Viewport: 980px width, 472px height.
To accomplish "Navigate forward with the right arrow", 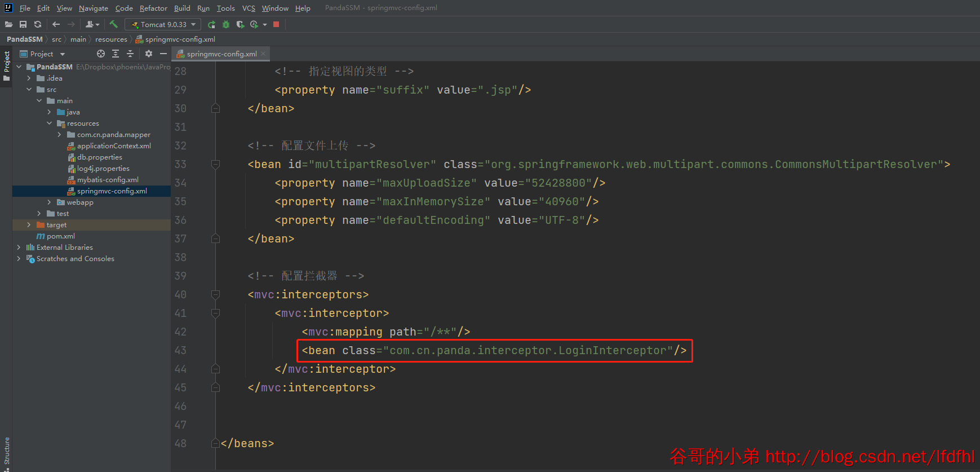I will [x=71, y=24].
